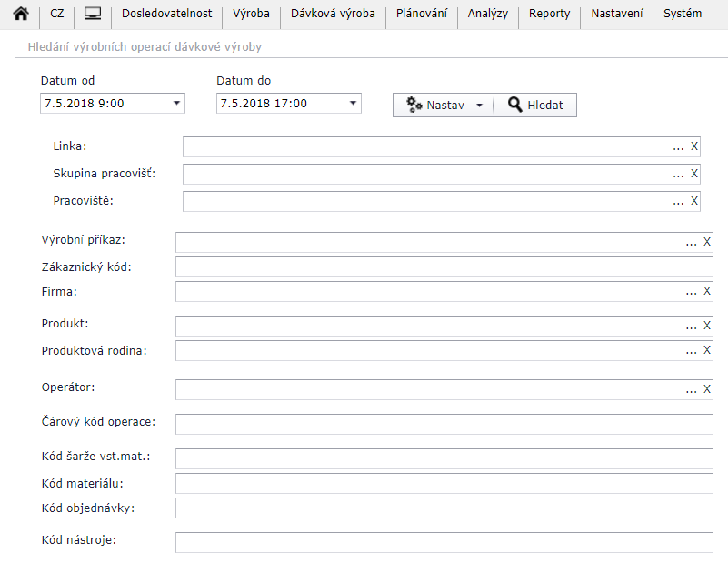
Task: Open Linka lookup with ellipsis icon
Action: 678,146
